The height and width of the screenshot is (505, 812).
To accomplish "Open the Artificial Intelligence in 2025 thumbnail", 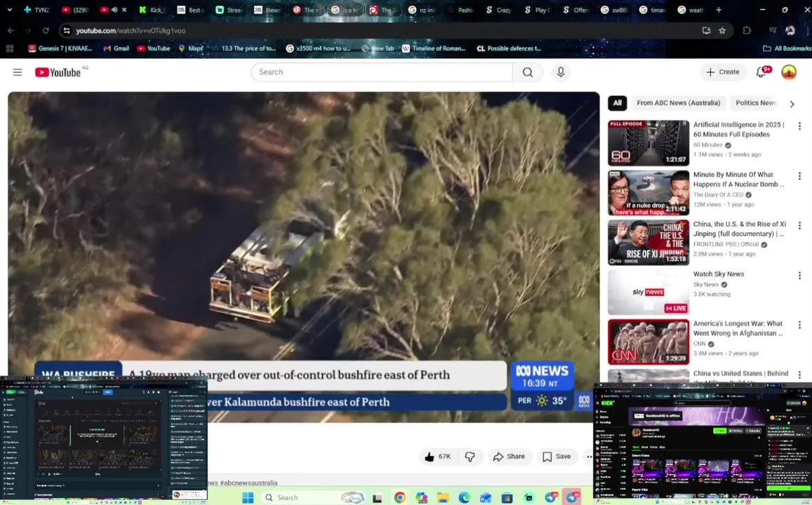I will point(648,143).
